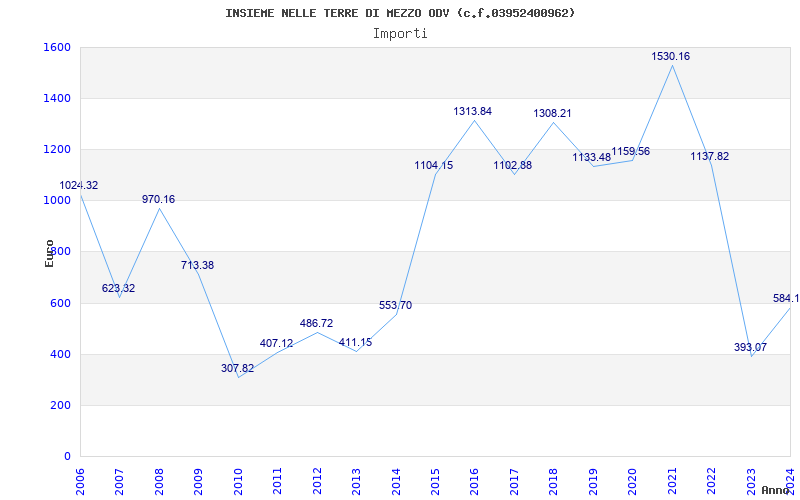Click the 2019 year axis label

coord(593,481)
